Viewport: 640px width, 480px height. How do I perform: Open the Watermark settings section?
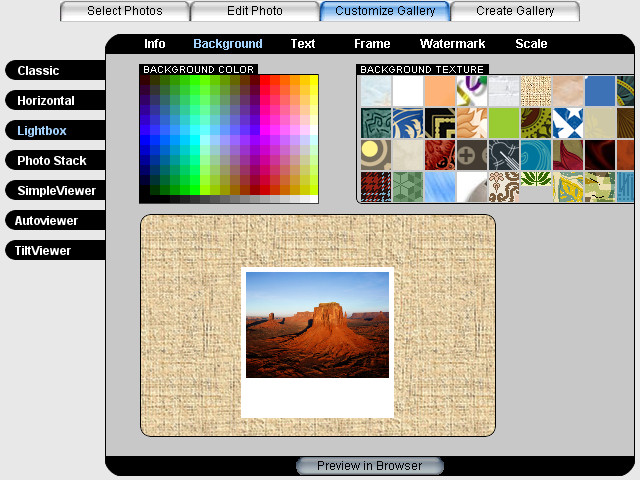pyautogui.click(x=452, y=44)
